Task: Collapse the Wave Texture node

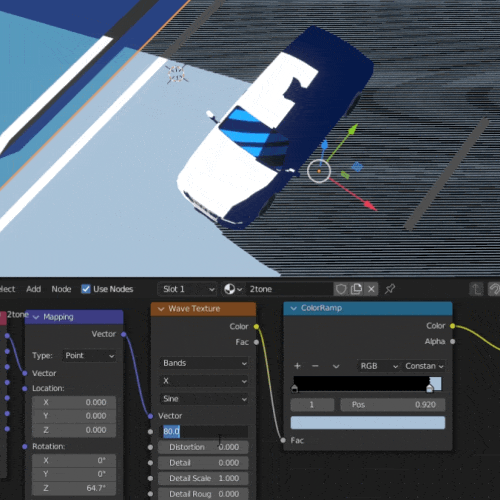Action: [x=161, y=309]
